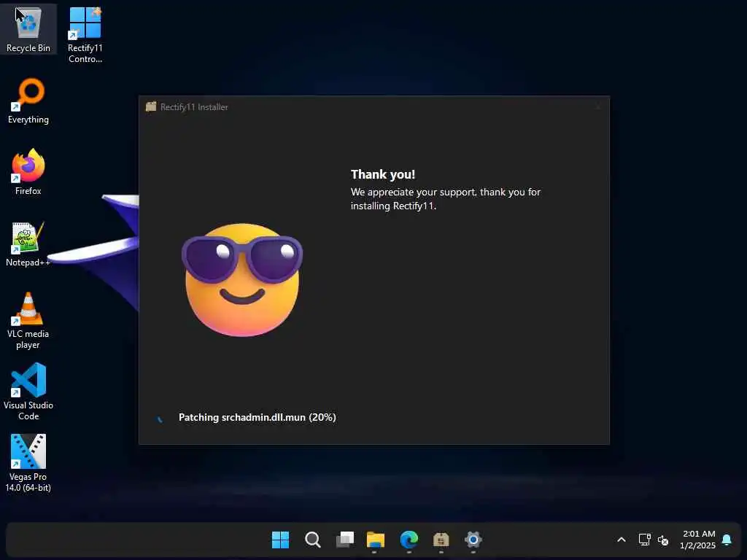Screen dimensions: 747x560
Task: Open Task View on the taskbar
Action: [x=345, y=540]
